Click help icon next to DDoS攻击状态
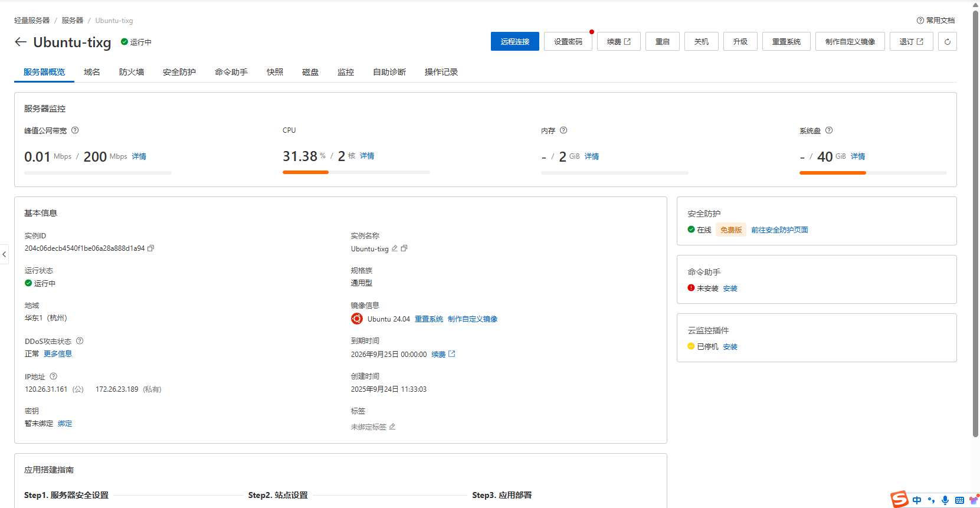 80,341
